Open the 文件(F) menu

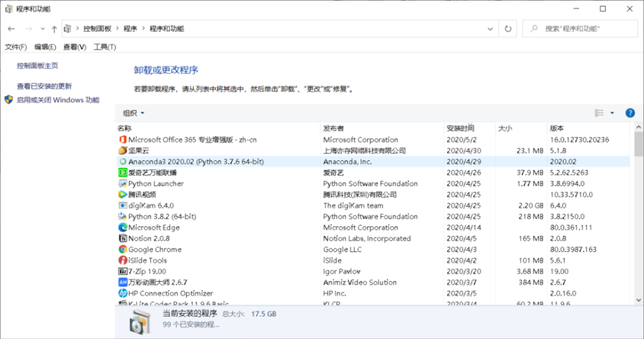(x=15, y=47)
